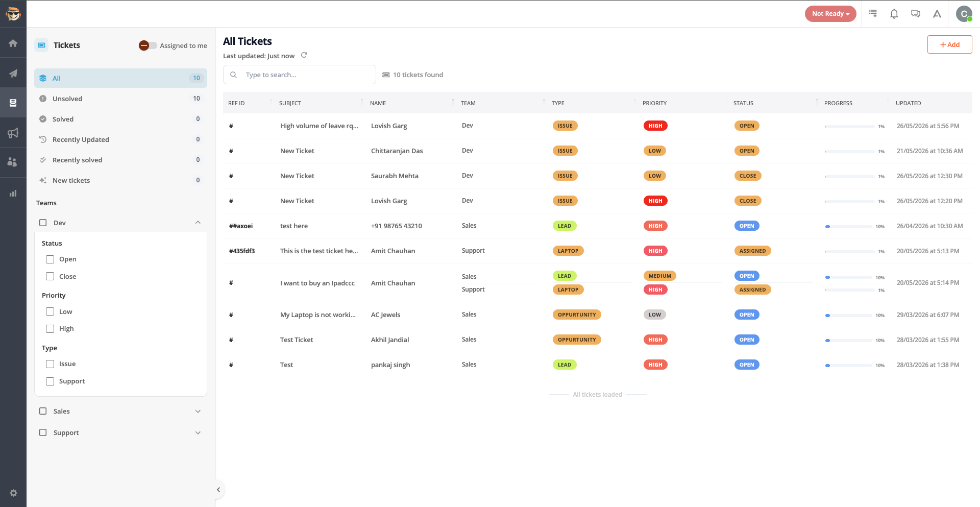Click the UPDATED column header

coord(908,103)
